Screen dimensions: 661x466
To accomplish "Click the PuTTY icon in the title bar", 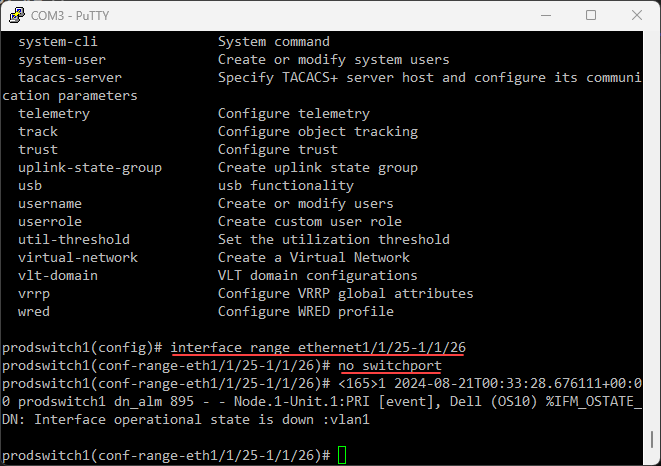I will point(14,15).
